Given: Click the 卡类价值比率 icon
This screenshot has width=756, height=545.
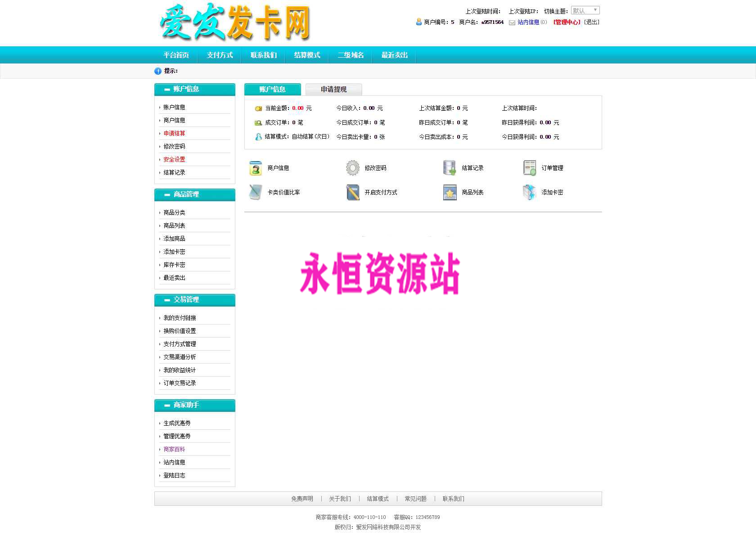Looking at the screenshot, I should pos(256,193).
